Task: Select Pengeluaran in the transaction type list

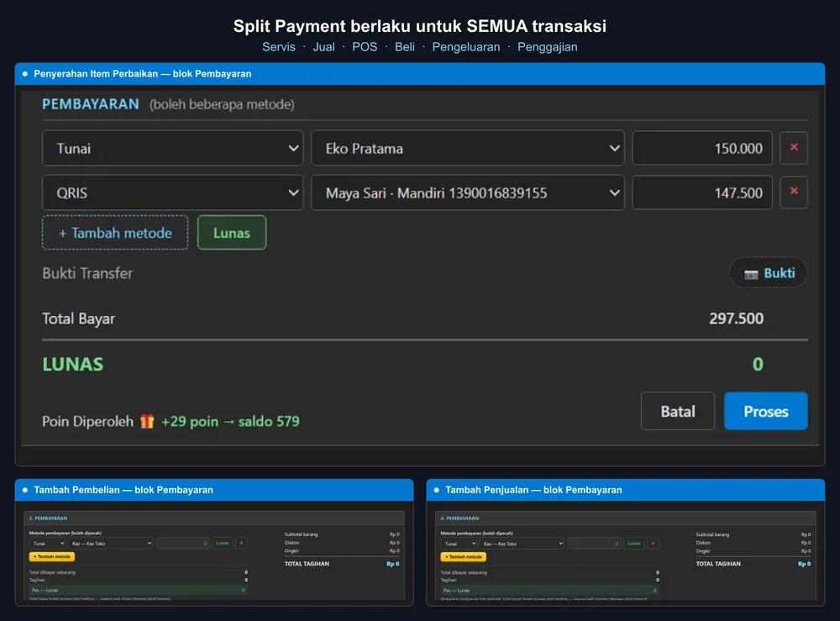Action: click(466, 47)
